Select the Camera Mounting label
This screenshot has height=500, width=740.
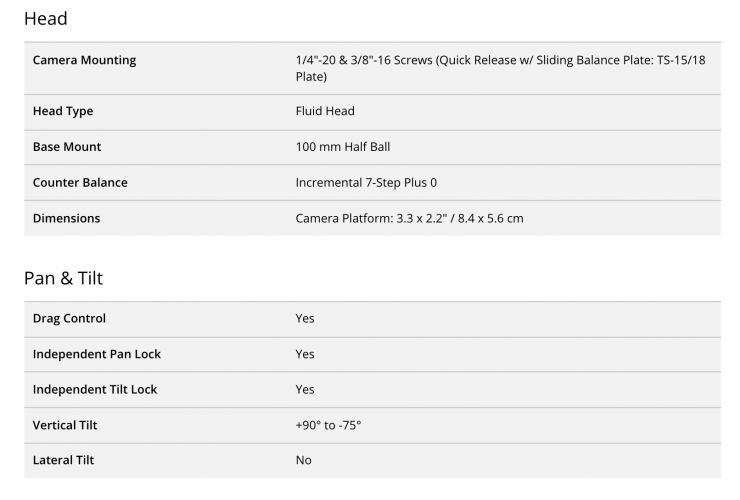click(x=84, y=60)
